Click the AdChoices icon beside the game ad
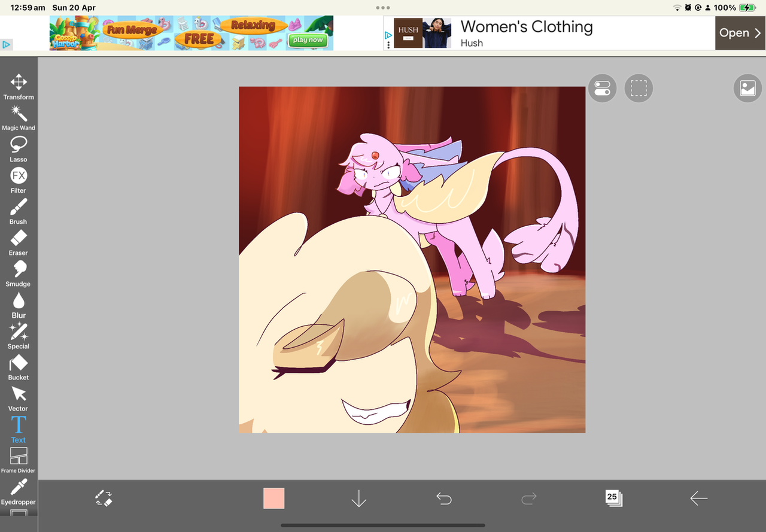 (x=6, y=44)
